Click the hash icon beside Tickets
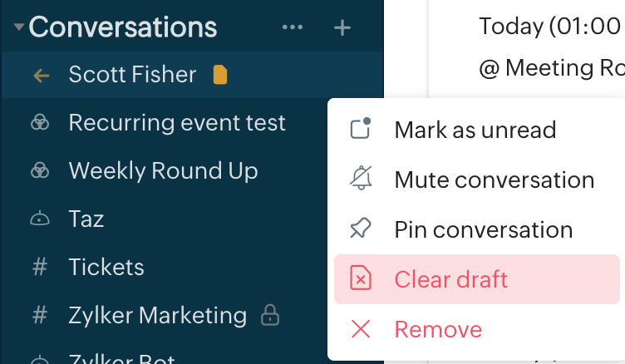625x364 pixels. [x=40, y=268]
